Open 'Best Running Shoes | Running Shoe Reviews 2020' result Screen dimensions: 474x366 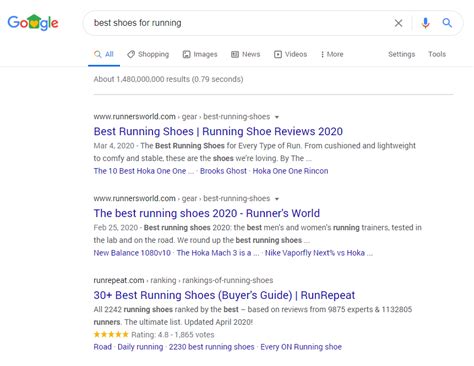(218, 131)
